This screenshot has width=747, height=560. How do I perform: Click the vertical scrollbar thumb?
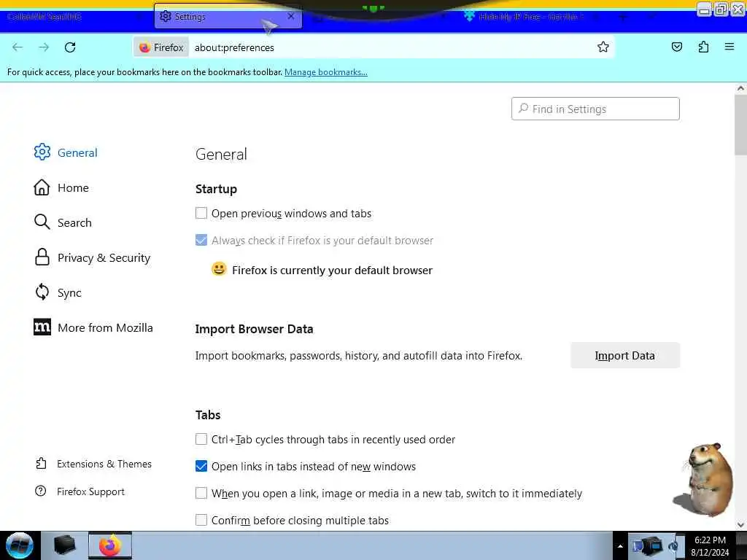pos(740,124)
